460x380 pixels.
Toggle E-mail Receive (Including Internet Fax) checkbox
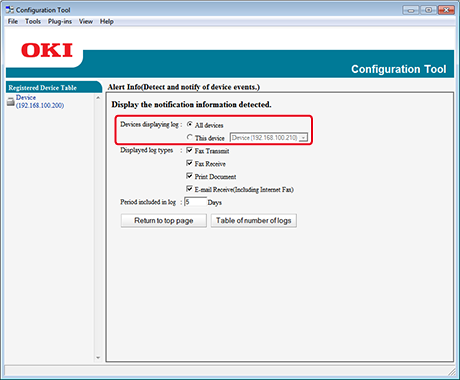coord(189,189)
